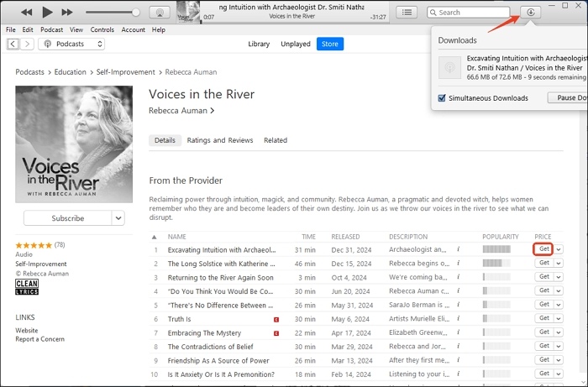Get the Excavating Intuition episode
The height and width of the screenshot is (387, 588).
[x=543, y=249]
